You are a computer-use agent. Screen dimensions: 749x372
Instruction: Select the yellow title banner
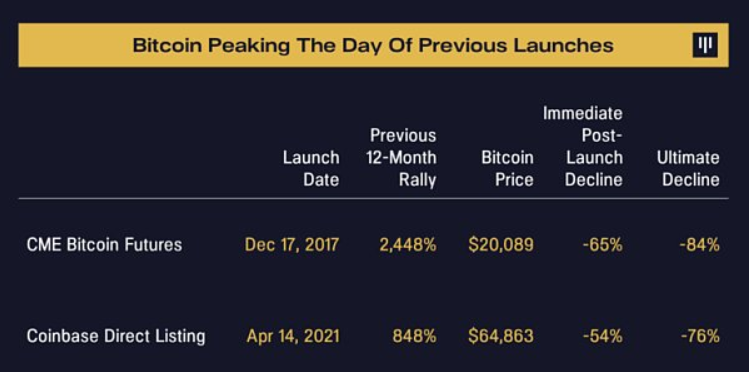tap(374, 45)
